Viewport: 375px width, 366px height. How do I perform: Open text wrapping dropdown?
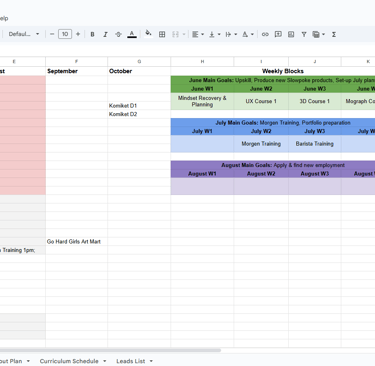(231, 34)
